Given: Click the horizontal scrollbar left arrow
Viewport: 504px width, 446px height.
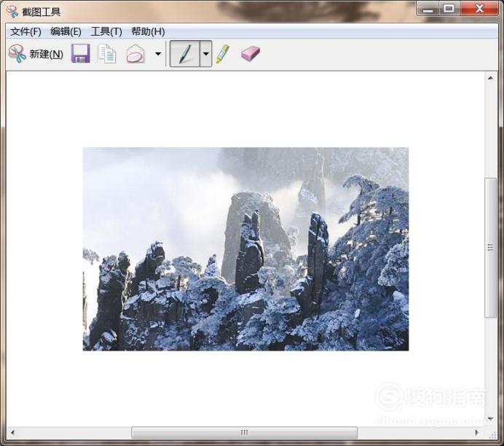Looking at the screenshot, I should [x=12, y=432].
